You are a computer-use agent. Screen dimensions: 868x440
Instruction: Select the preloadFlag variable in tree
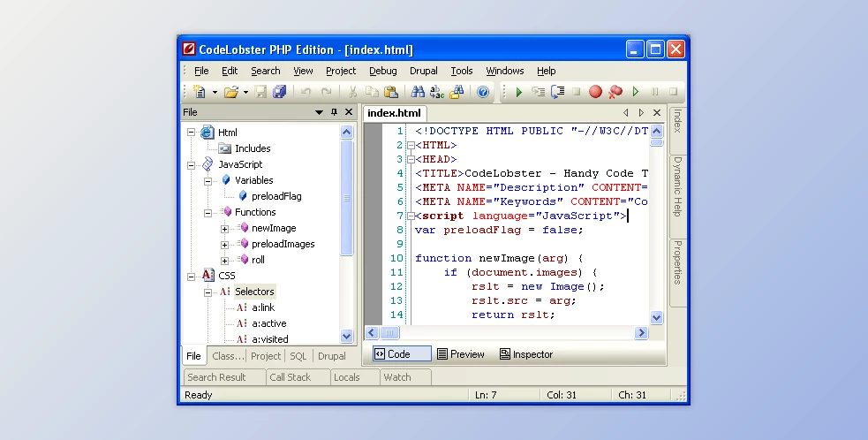(276, 196)
